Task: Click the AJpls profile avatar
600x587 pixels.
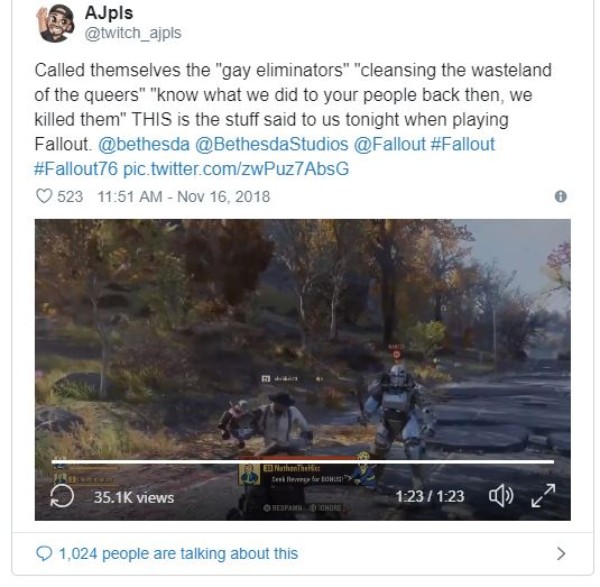Action: pos(55,23)
